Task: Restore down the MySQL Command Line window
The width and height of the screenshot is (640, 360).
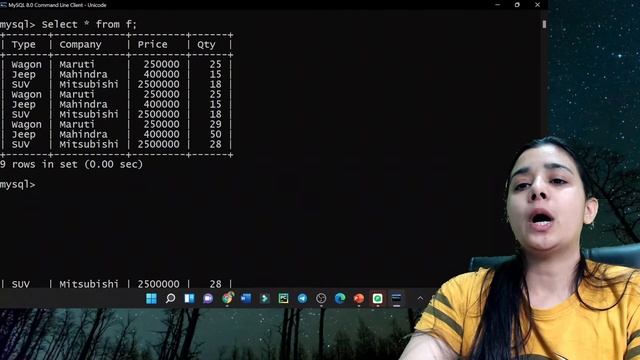Action: [517, 5]
